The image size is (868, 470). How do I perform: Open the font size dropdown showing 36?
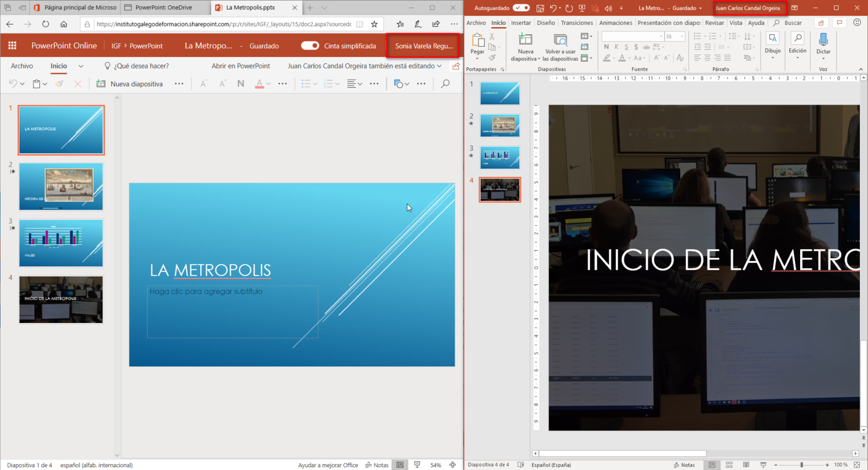[x=682, y=36]
